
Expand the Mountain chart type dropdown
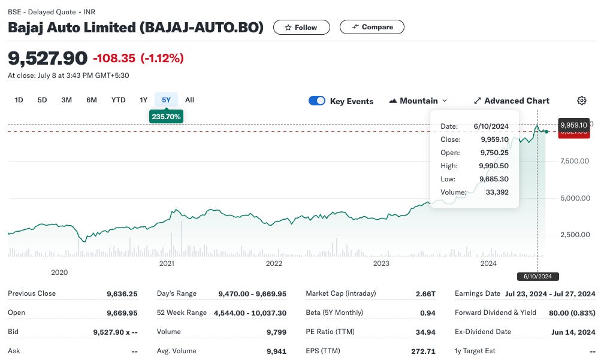tap(445, 101)
